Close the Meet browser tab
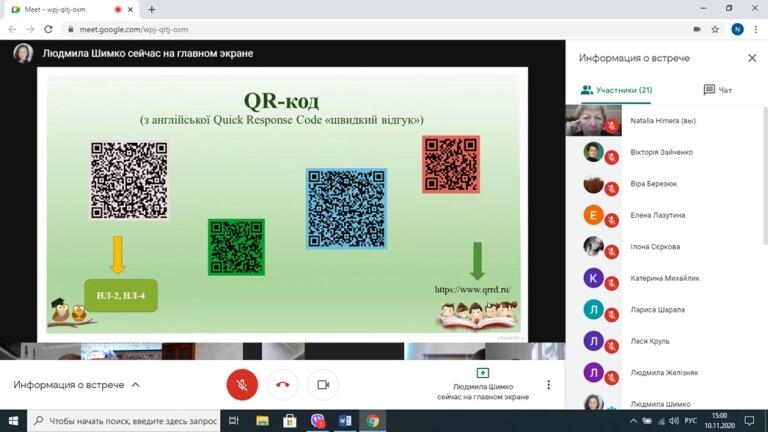Screen dimensions: 768x432 (x=130, y=9)
